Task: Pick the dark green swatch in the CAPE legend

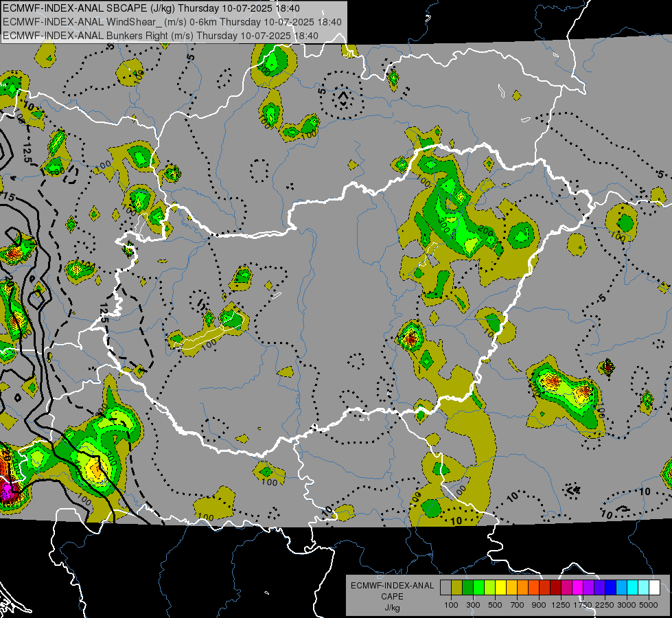Action: pyautogui.click(x=467, y=588)
